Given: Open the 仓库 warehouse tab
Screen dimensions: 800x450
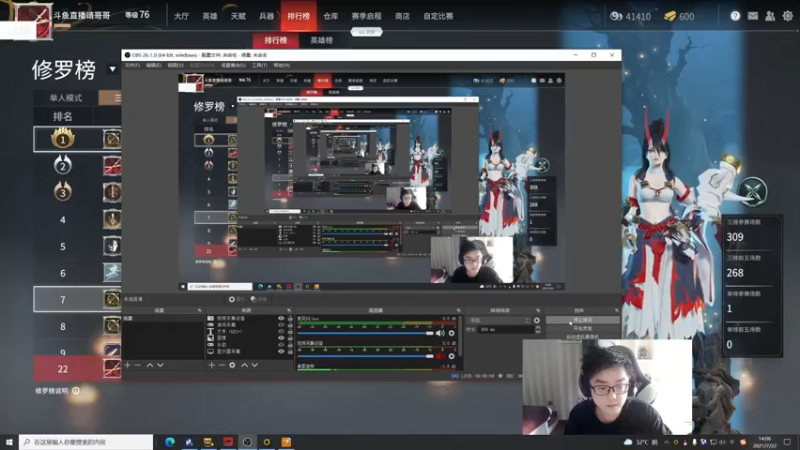Looking at the screenshot, I should click(x=331, y=16).
